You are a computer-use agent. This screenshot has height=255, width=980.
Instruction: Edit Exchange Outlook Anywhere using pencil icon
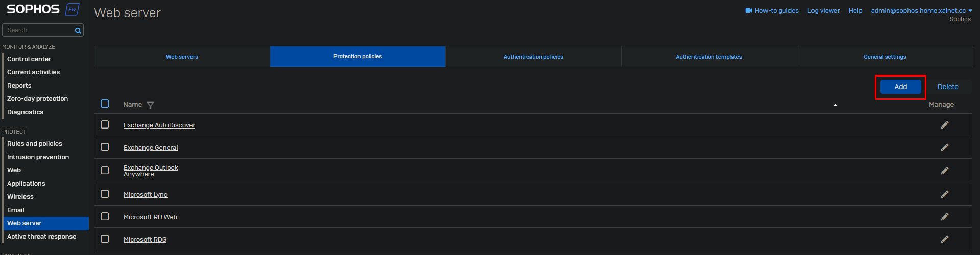point(944,171)
